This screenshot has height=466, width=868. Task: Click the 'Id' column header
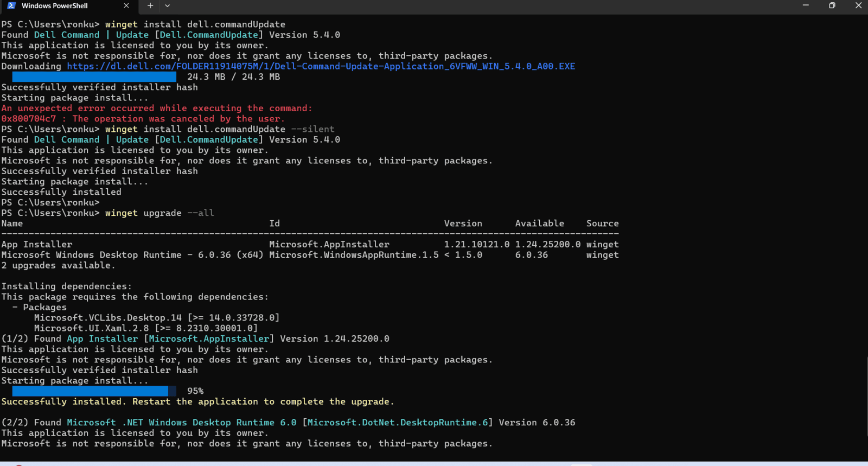point(275,224)
